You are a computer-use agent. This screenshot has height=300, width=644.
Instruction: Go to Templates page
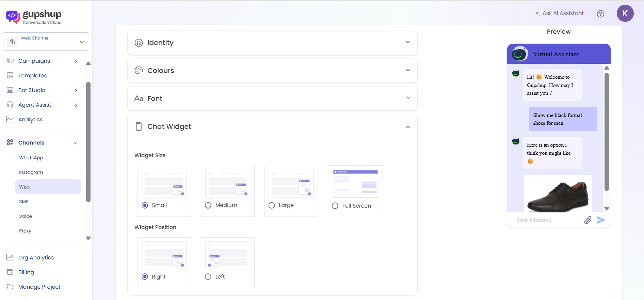[32, 75]
